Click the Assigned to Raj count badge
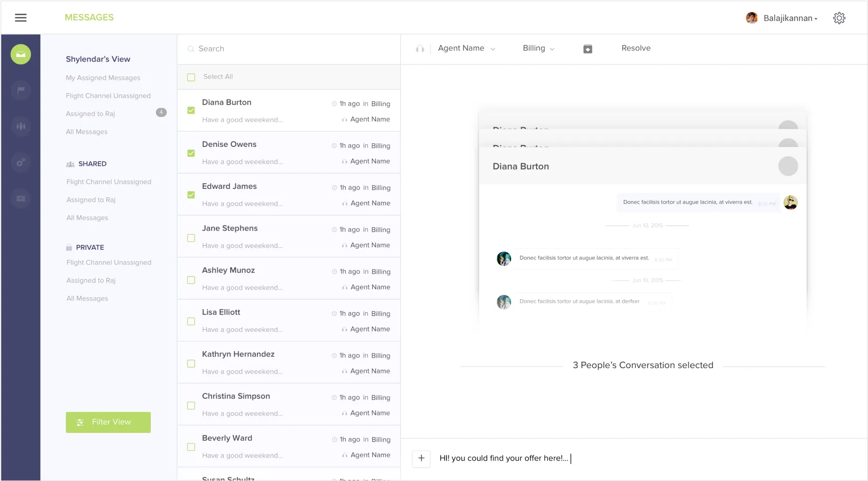The width and height of the screenshot is (868, 481). (161, 112)
